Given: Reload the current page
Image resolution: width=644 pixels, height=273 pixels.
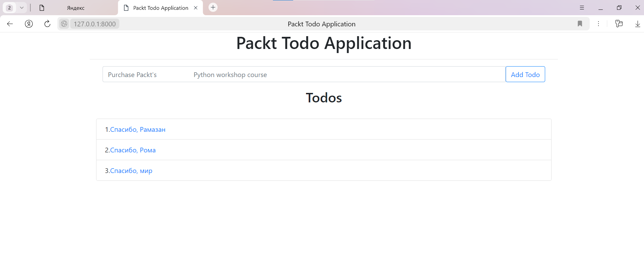Looking at the screenshot, I should [x=47, y=24].
